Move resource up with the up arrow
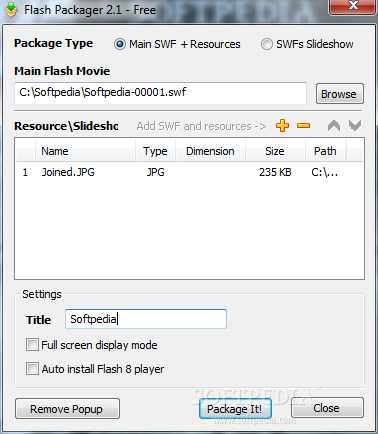The image size is (378, 434). pyautogui.click(x=334, y=126)
